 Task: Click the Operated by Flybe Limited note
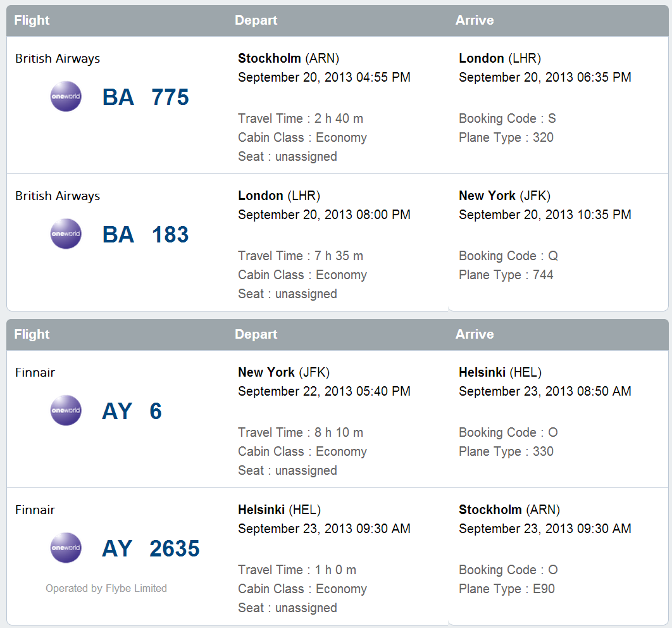(106, 589)
